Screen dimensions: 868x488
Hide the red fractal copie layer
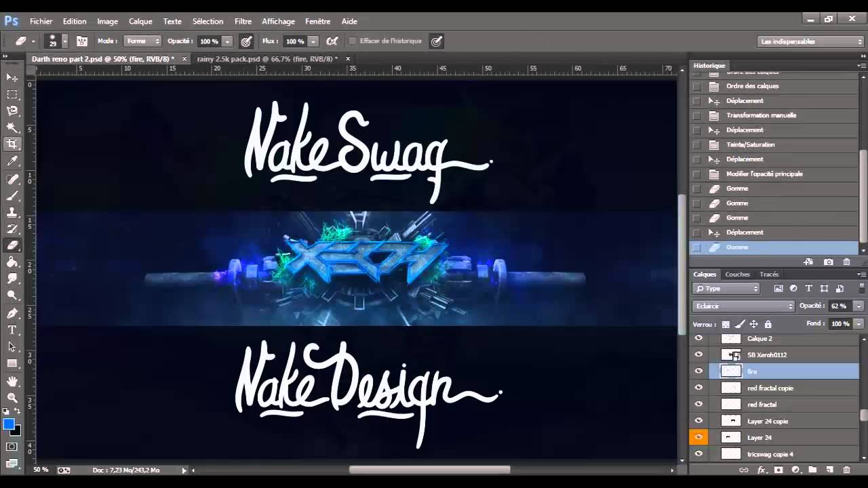pos(698,388)
